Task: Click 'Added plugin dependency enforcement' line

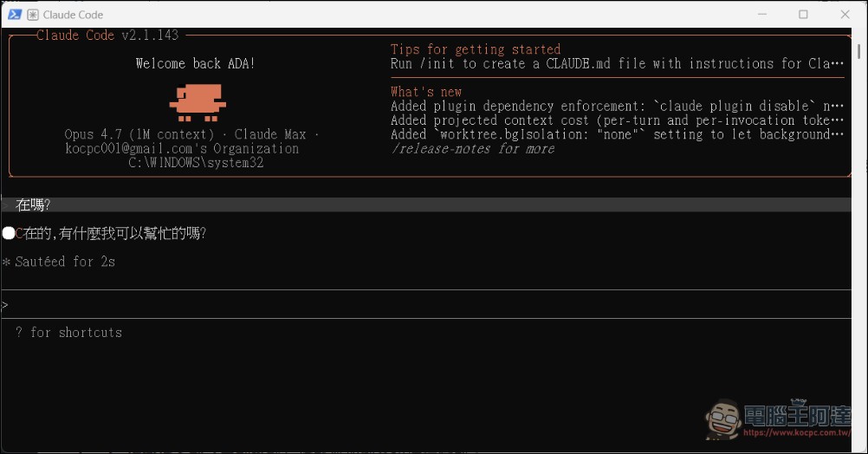Action: [618, 106]
